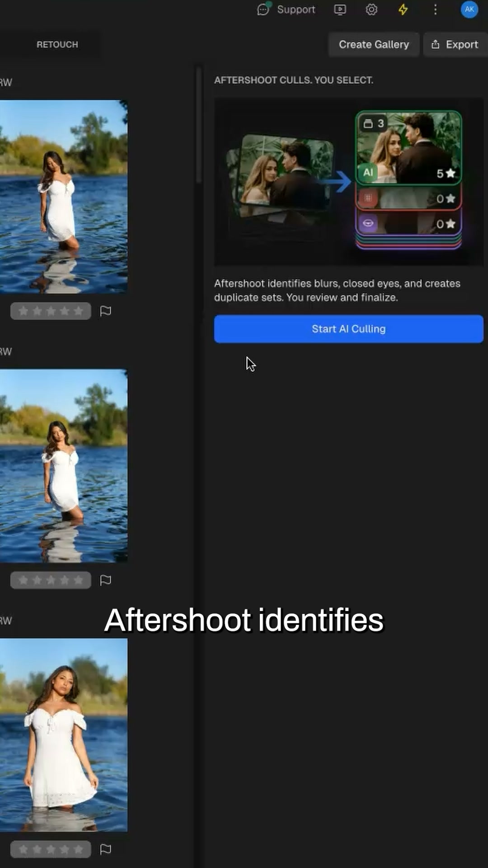Viewport: 488px width, 868px height.
Task: Click the Support label in the top bar
Action: (x=296, y=9)
